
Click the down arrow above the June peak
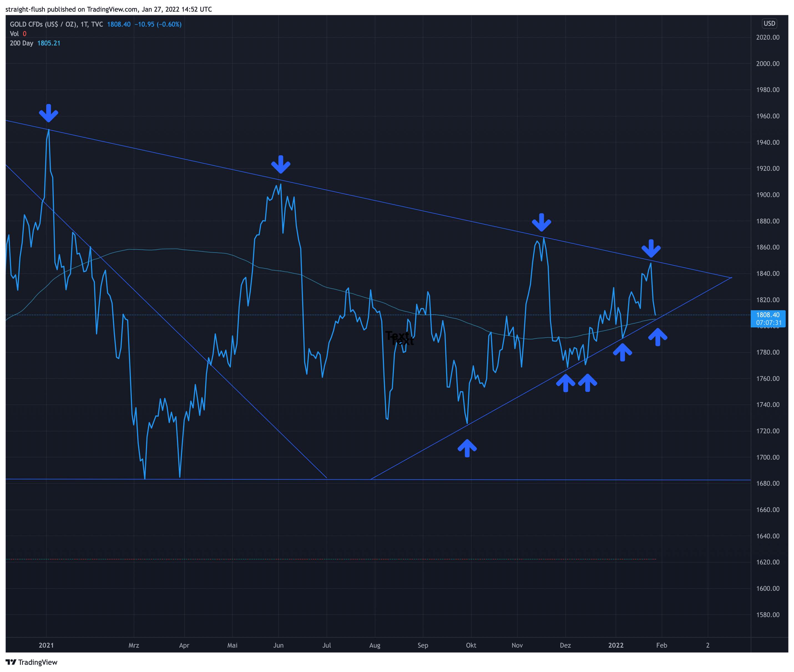point(280,165)
